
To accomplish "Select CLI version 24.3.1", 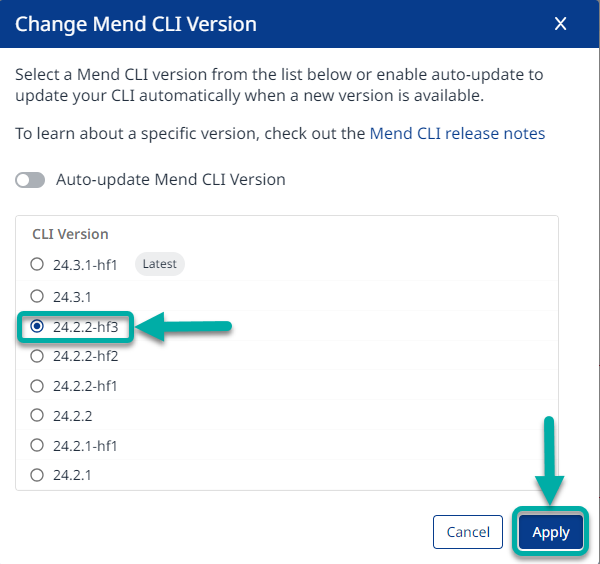I will point(37,296).
